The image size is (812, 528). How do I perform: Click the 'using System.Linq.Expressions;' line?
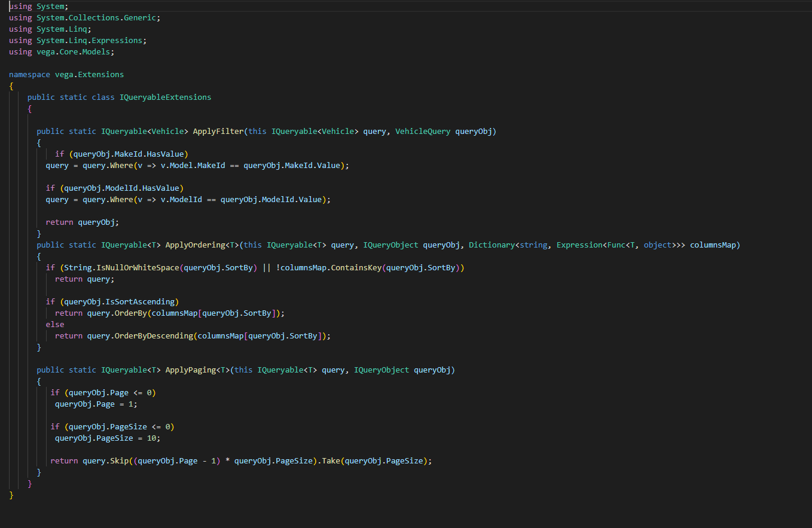78,40
